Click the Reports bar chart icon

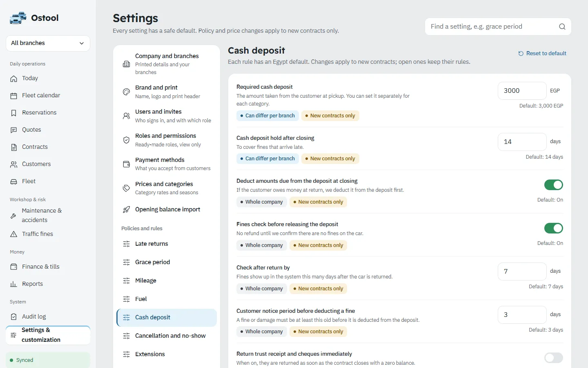click(14, 284)
